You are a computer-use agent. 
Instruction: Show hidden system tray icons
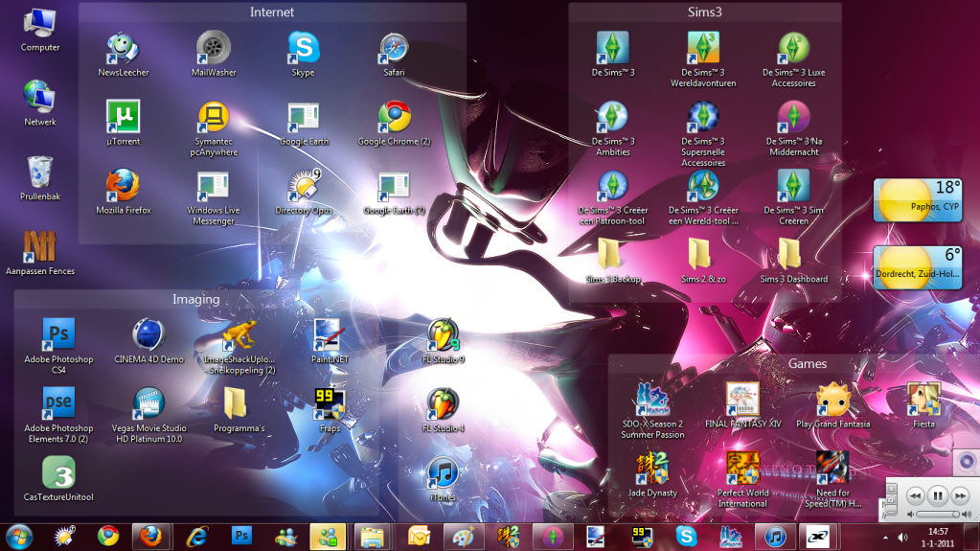pyautogui.click(x=885, y=538)
